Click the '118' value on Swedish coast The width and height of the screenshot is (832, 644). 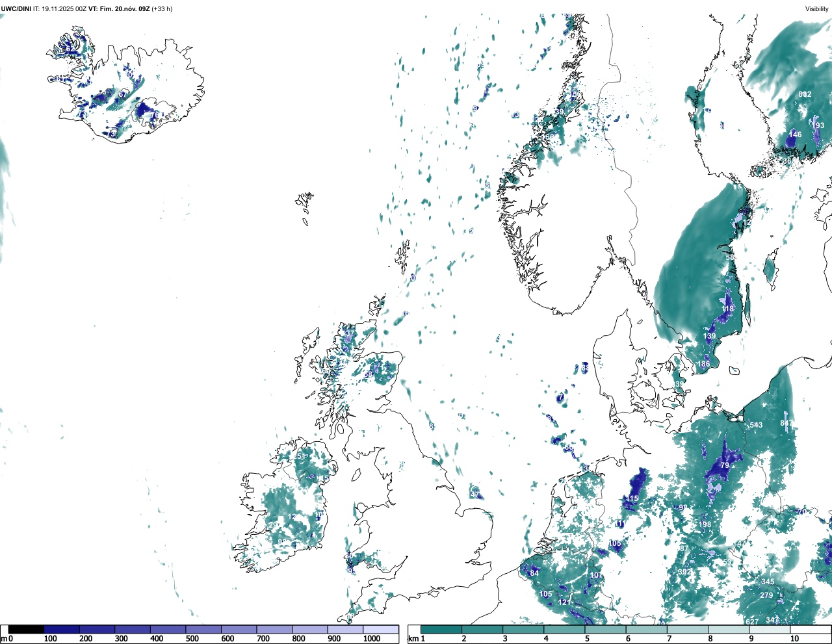click(727, 309)
